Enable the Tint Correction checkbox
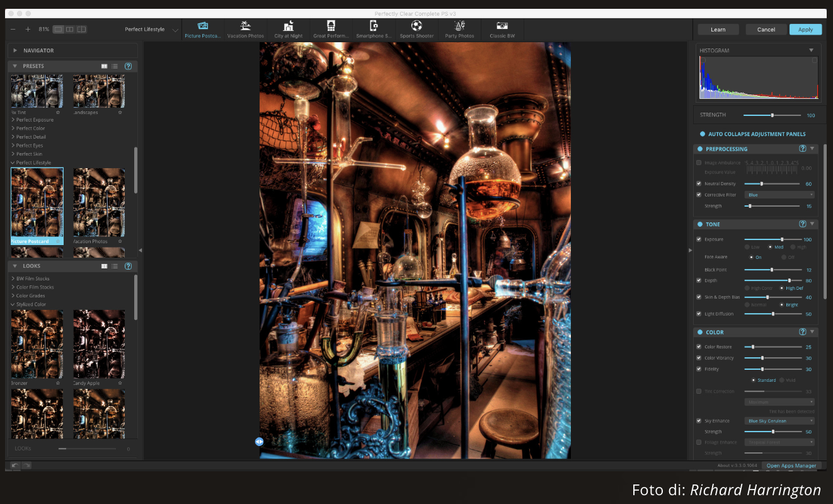The width and height of the screenshot is (833, 504). tap(699, 391)
